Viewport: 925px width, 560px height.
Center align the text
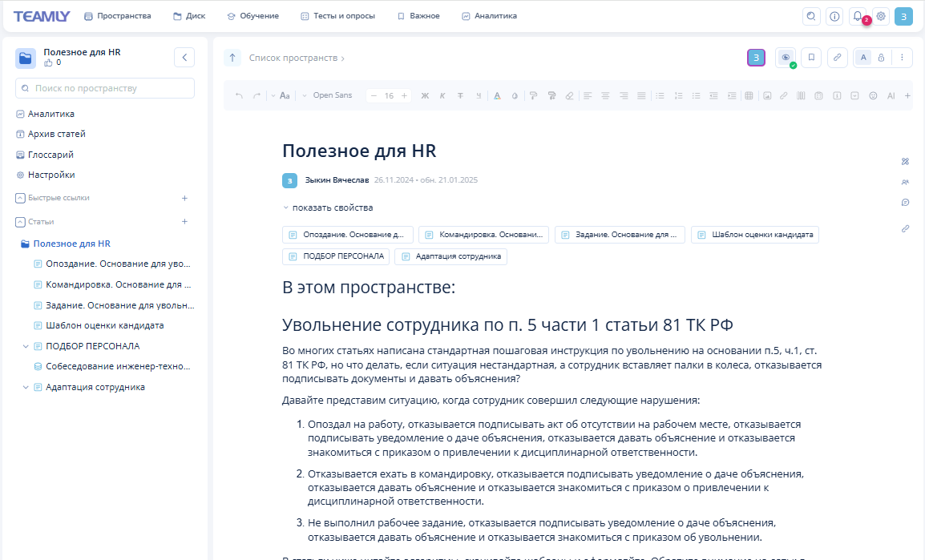coord(605,95)
